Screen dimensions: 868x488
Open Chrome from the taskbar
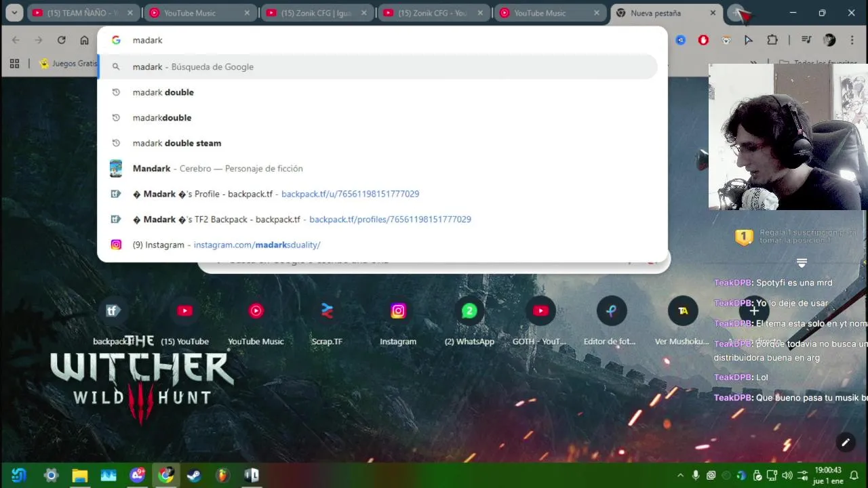166,475
